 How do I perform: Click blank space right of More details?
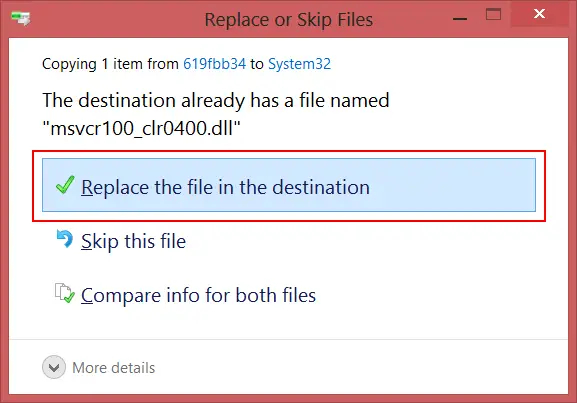(x=361, y=368)
